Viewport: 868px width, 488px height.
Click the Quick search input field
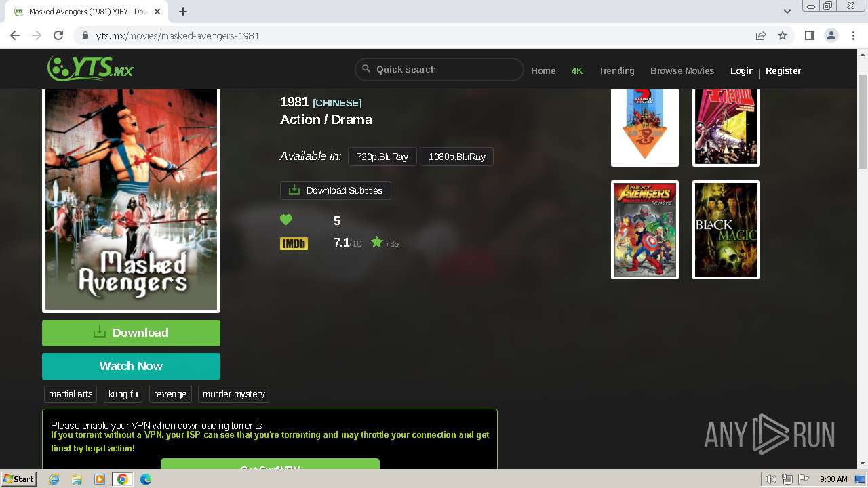click(x=439, y=69)
